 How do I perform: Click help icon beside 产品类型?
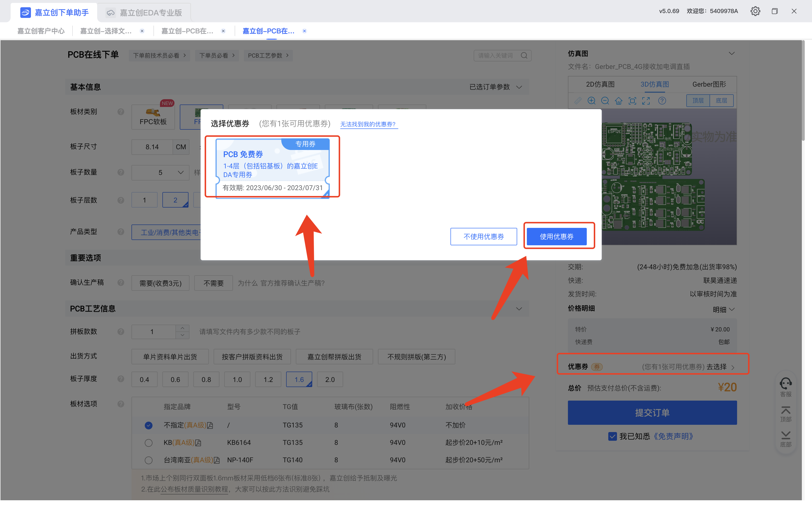(121, 232)
